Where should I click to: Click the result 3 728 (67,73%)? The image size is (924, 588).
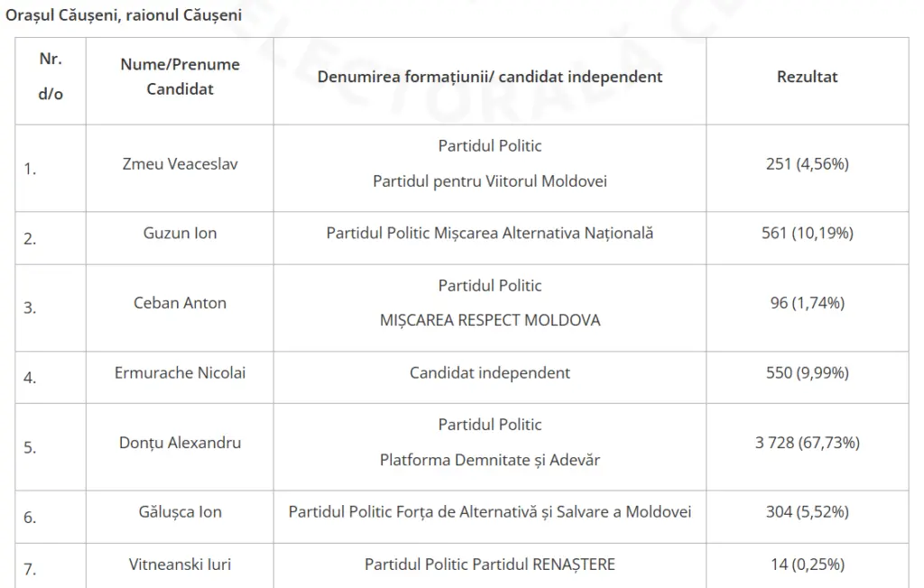(x=807, y=443)
